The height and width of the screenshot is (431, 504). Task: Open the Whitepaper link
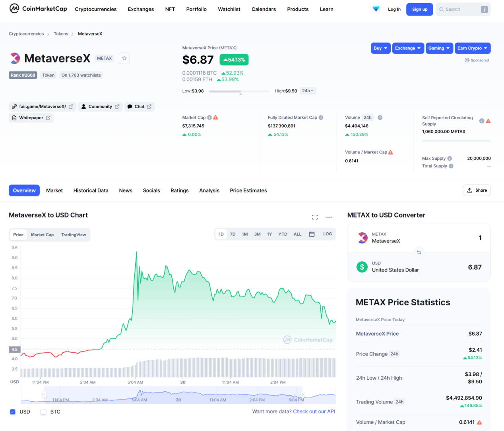(x=31, y=118)
